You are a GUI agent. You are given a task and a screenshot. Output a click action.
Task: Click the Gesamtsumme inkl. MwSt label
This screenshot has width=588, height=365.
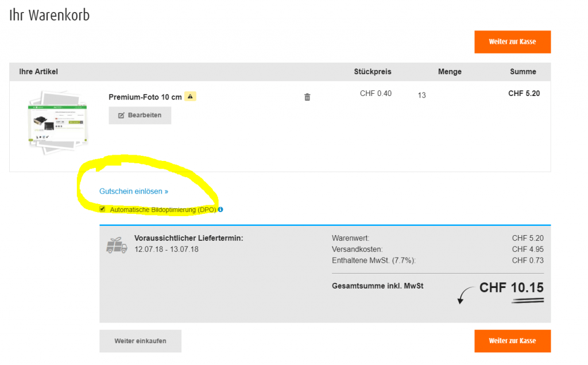point(378,286)
